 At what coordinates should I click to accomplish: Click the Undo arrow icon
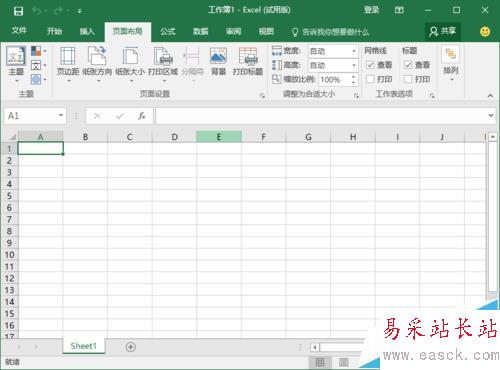pyautogui.click(x=37, y=11)
